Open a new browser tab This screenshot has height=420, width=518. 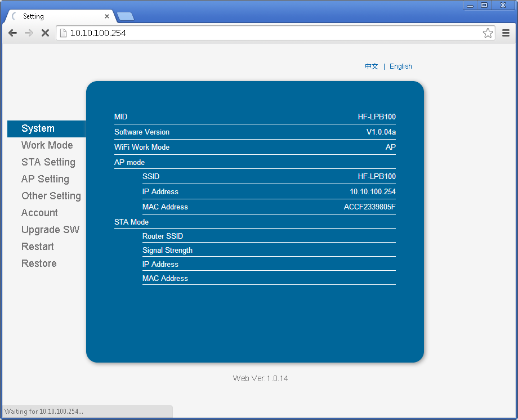pyautogui.click(x=126, y=16)
